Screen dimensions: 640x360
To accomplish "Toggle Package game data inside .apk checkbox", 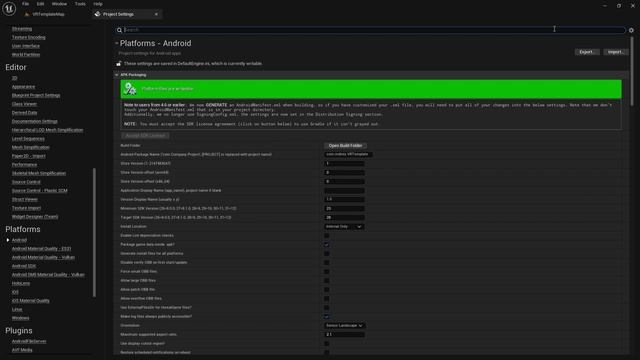I will pyautogui.click(x=327, y=245).
